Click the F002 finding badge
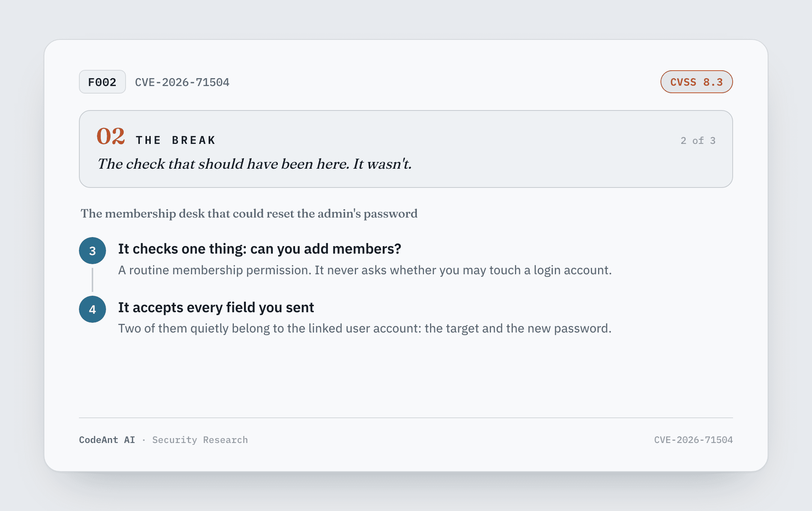The width and height of the screenshot is (812, 511). 102,82
